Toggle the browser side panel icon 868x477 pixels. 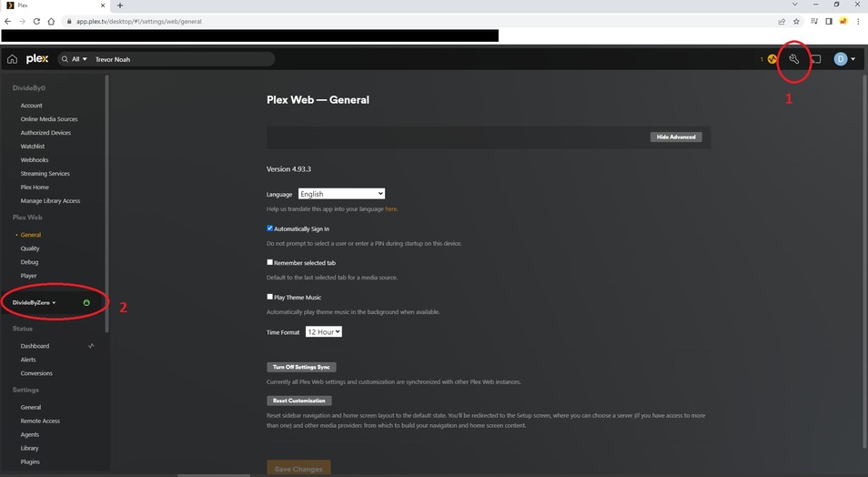coord(829,22)
